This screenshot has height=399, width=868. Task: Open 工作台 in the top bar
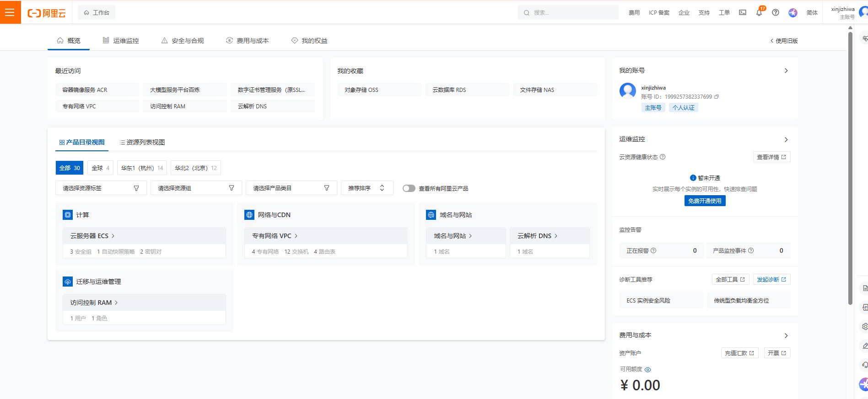[x=97, y=13]
